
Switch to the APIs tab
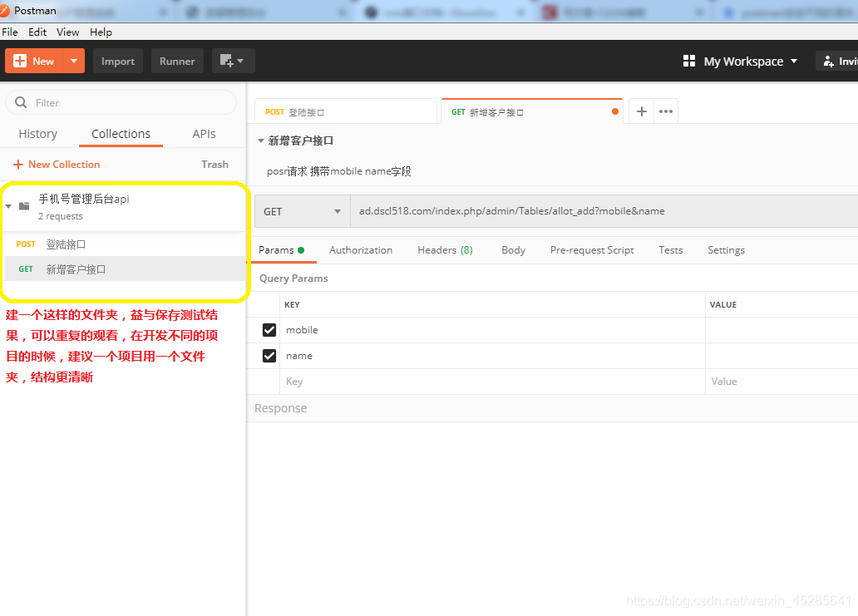tap(204, 134)
